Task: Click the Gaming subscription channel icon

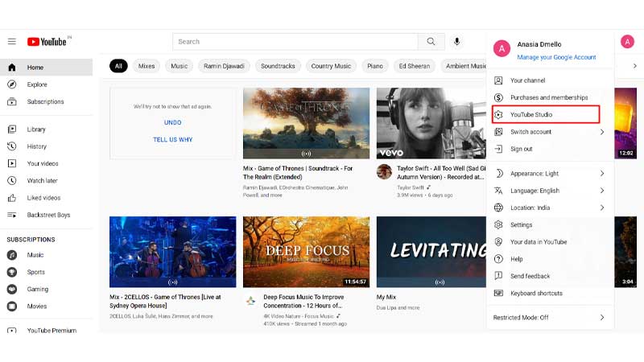Action: pos(12,290)
